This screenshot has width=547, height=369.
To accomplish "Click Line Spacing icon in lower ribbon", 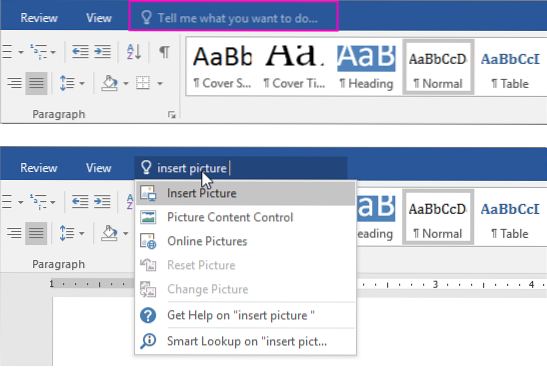I will pyautogui.click(x=67, y=233).
